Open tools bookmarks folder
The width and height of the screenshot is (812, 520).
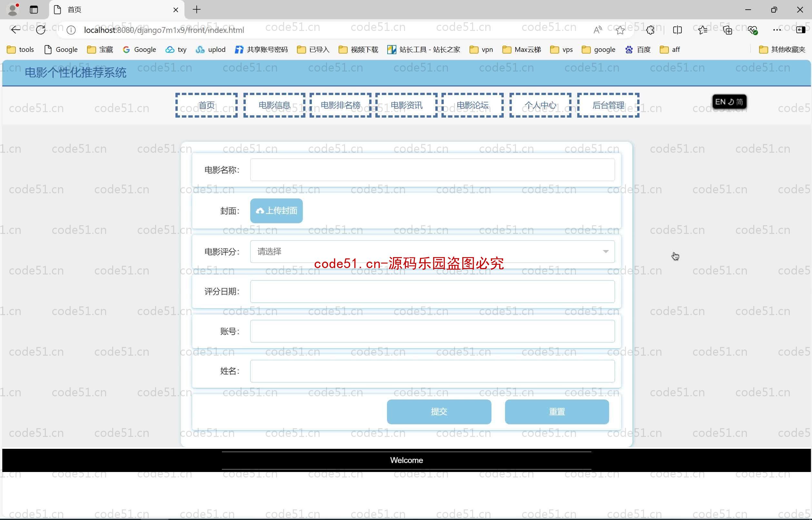tap(21, 50)
